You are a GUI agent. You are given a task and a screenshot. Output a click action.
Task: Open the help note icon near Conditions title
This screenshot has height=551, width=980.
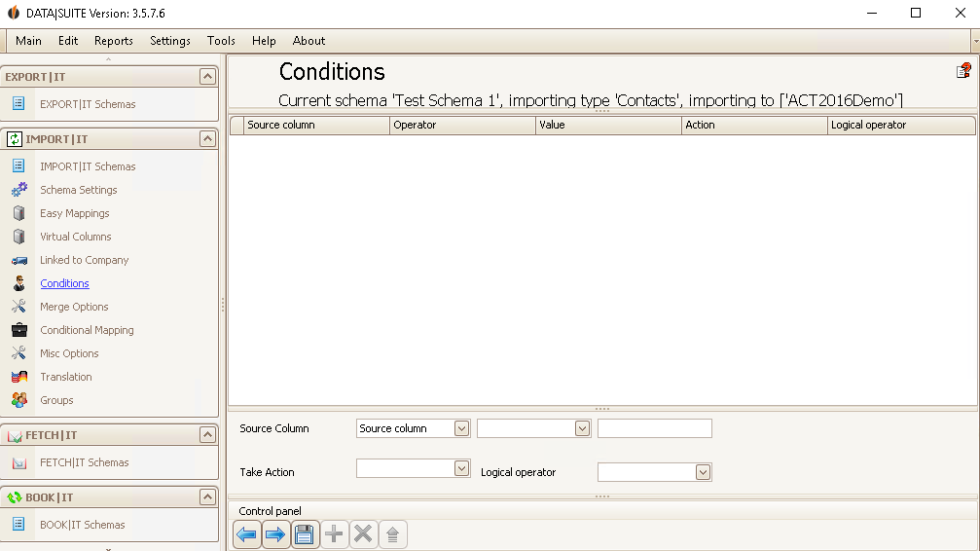963,71
